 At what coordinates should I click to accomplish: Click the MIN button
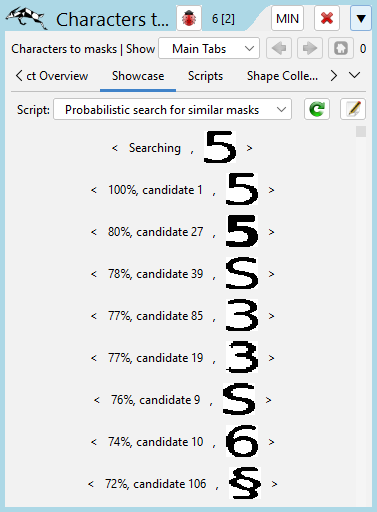click(x=287, y=18)
